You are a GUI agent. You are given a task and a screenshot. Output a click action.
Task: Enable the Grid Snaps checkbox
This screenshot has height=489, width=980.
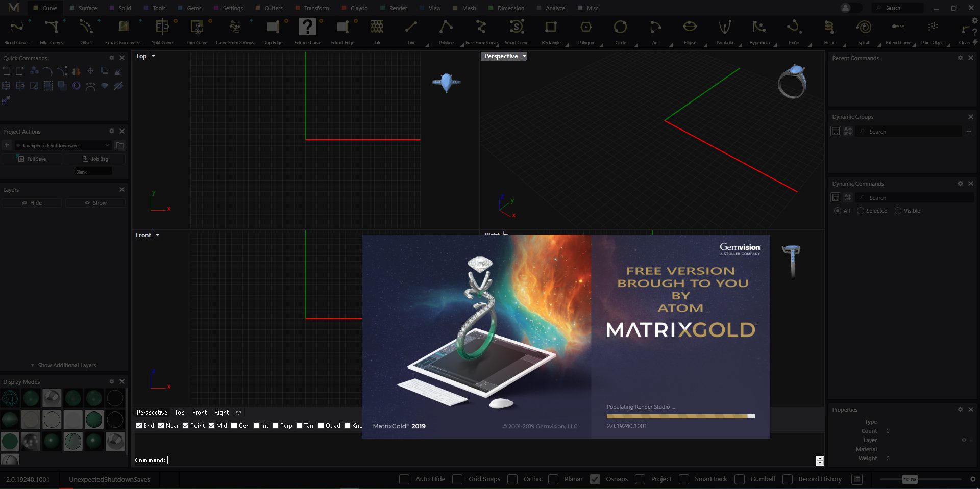[x=458, y=479]
